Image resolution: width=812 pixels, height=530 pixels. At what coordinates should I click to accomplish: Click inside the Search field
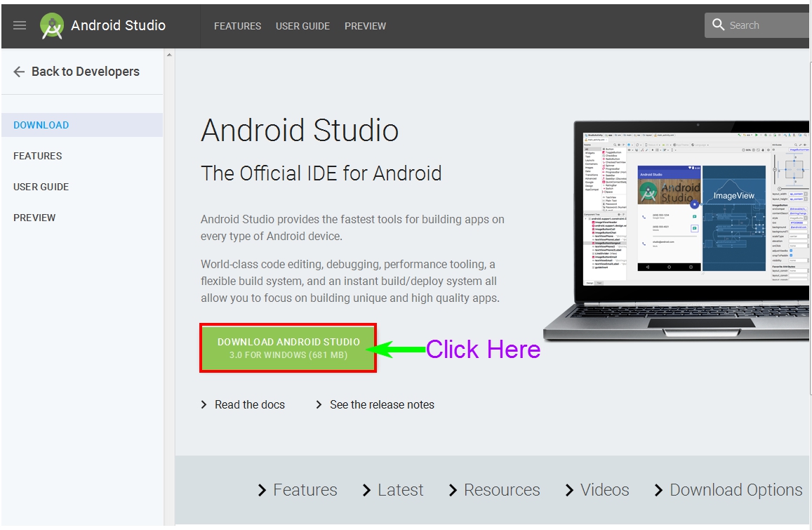758,25
